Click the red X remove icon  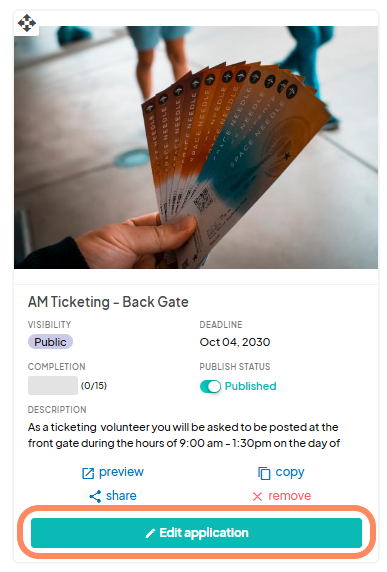click(258, 496)
